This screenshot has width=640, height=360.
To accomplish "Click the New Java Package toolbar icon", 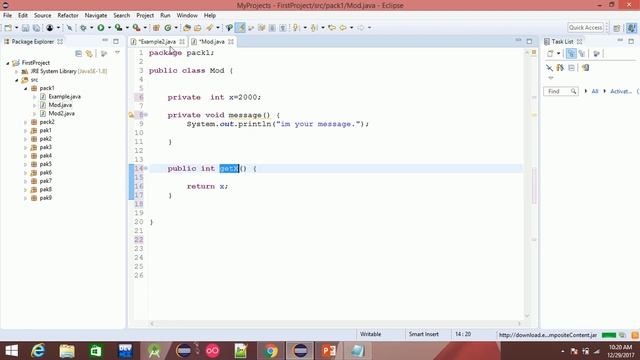I will [x=156, y=28].
